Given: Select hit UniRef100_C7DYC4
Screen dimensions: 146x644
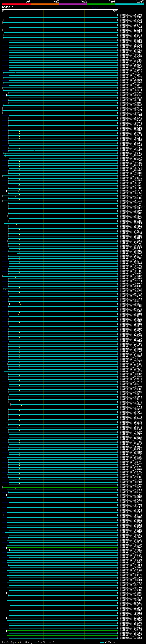Looking at the screenshot, I should [131, 638].
